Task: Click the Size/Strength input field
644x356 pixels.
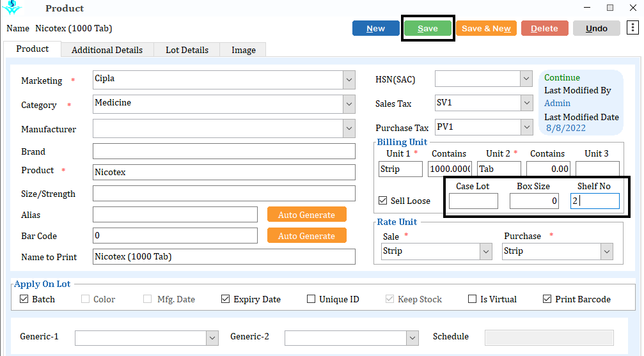Action: click(x=224, y=194)
